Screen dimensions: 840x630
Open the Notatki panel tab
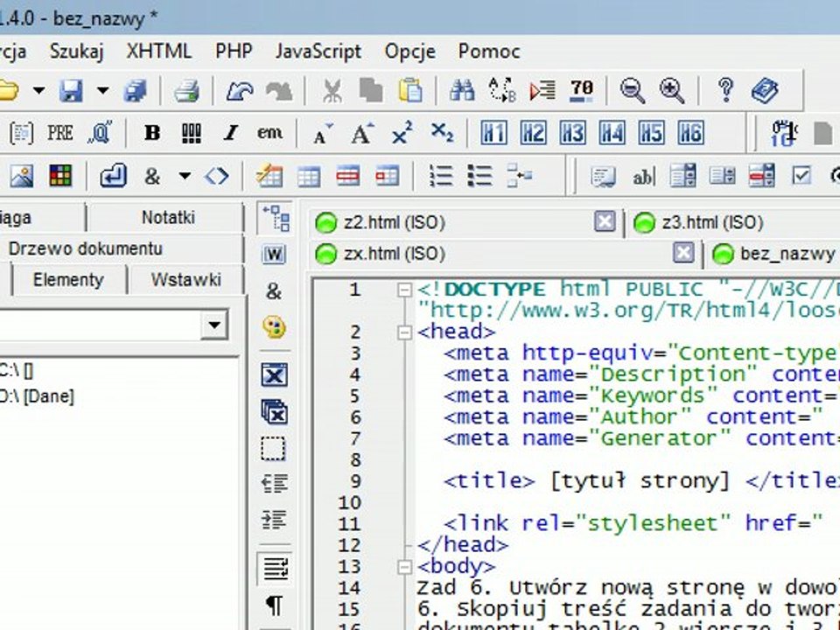pos(168,217)
